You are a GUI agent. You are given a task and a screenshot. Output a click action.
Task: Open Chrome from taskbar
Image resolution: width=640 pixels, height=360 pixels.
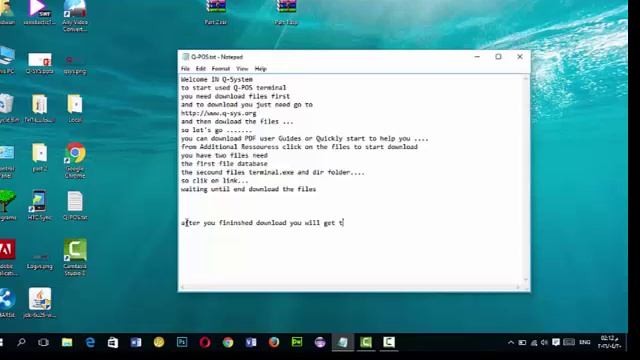point(228,342)
